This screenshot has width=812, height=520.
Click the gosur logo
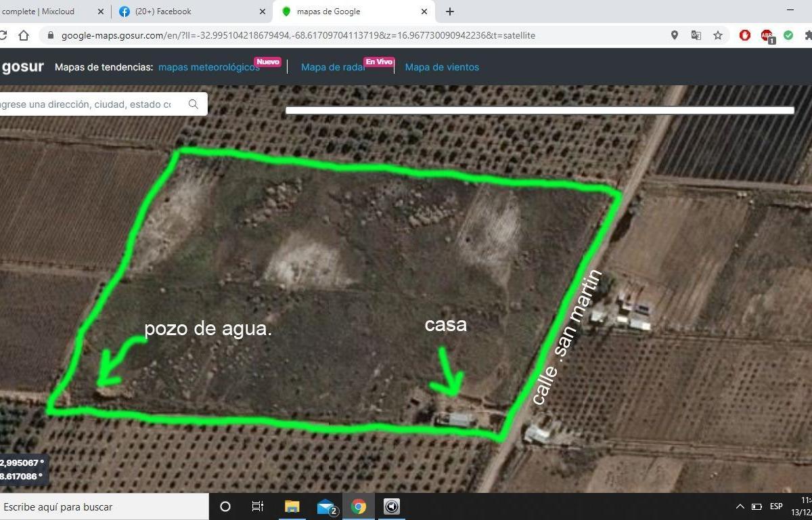pos(22,66)
